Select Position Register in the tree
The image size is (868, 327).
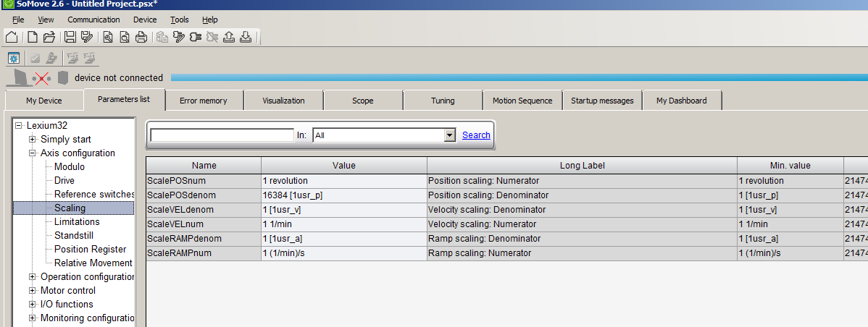tap(91, 249)
